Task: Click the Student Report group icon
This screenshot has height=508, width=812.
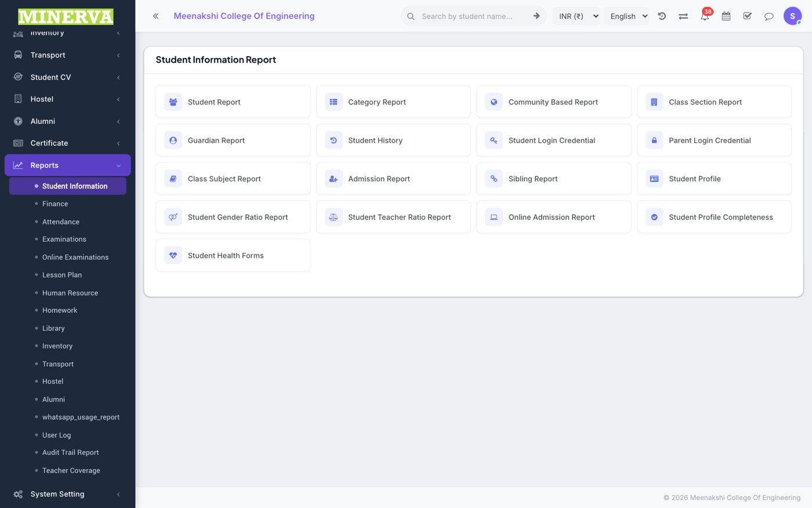Action: click(173, 102)
